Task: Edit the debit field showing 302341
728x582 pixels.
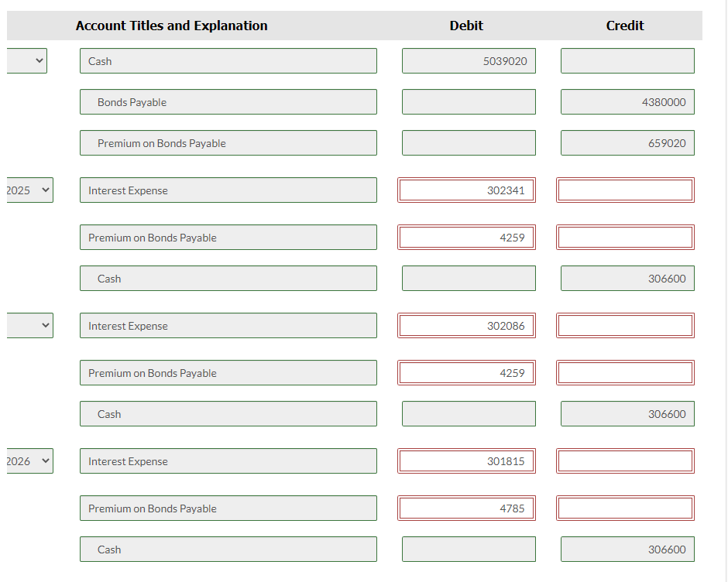Action: [466, 190]
